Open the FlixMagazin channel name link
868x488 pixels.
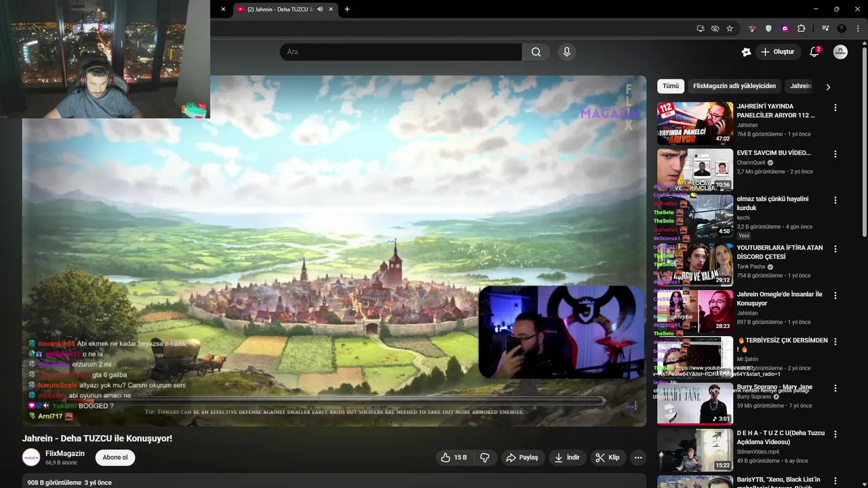(65, 453)
